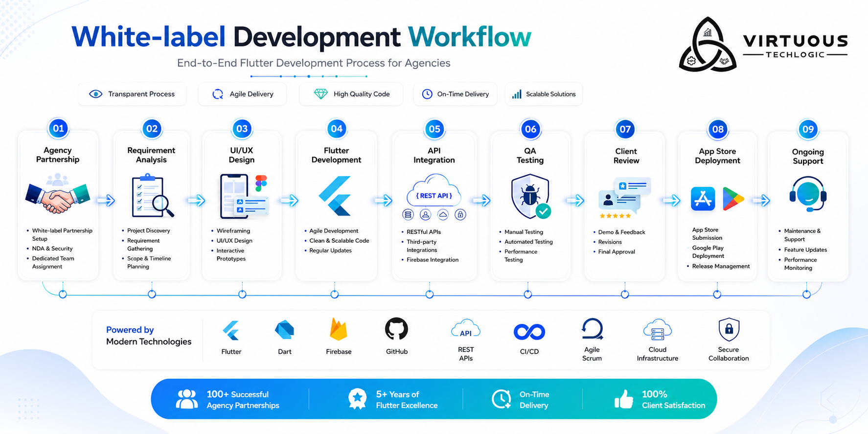This screenshot has width=868, height=434.
Task: Click the 'White-label Development Workflow' title
Action: coord(301,37)
